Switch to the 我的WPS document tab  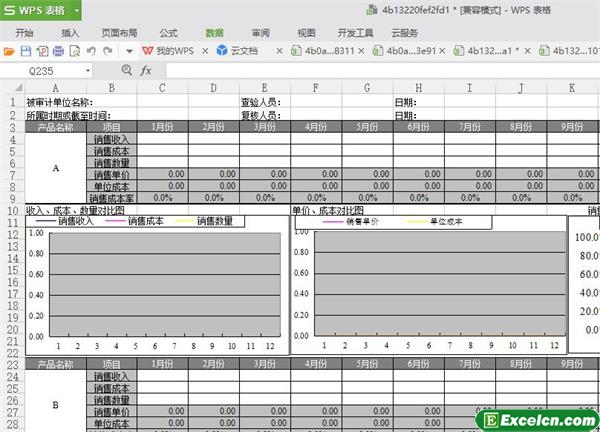[168, 50]
